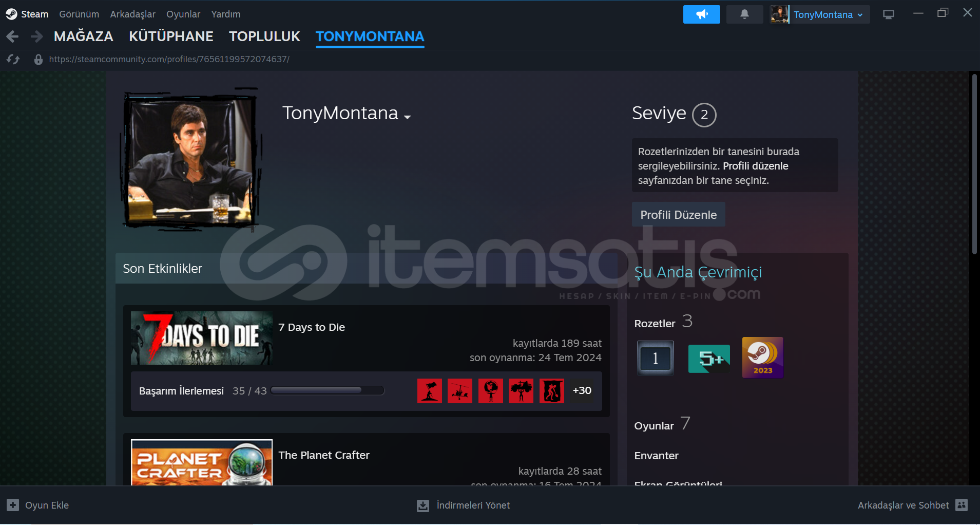Image resolution: width=980 pixels, height=525 pixels.
Task: Click the level 2 circle badge
Action: (x=704, y=115)
